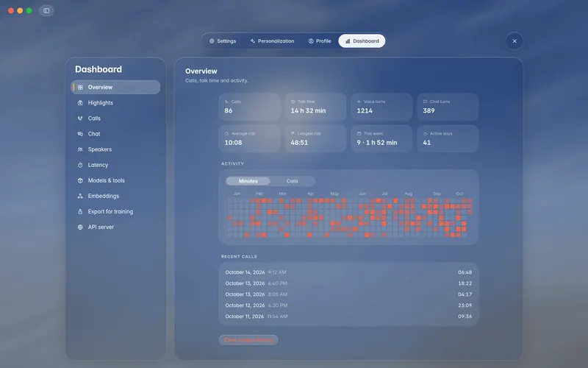588x368 pixels.
Task: Open the October 13, 2026 6:40 PM call
Action: pyautogui.click(x=348, y=283)
